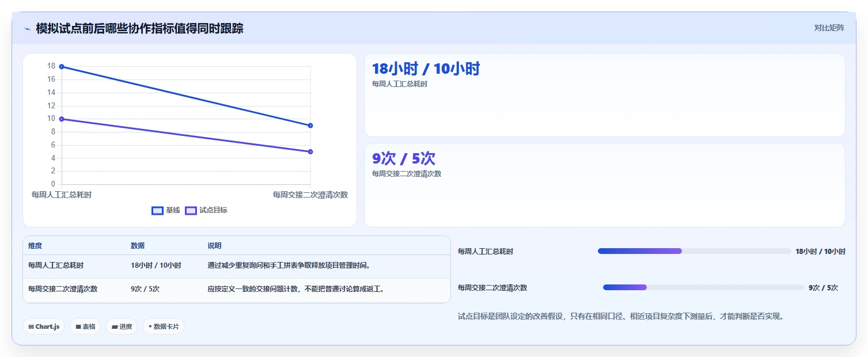868x357 pixels.
Task: Click the 数据 column header
Action: [x=138, y=246]
